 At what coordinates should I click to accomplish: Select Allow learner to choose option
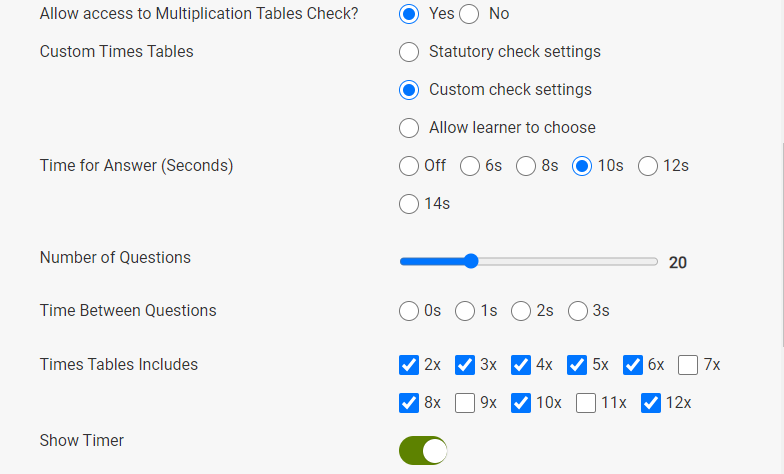409,128
